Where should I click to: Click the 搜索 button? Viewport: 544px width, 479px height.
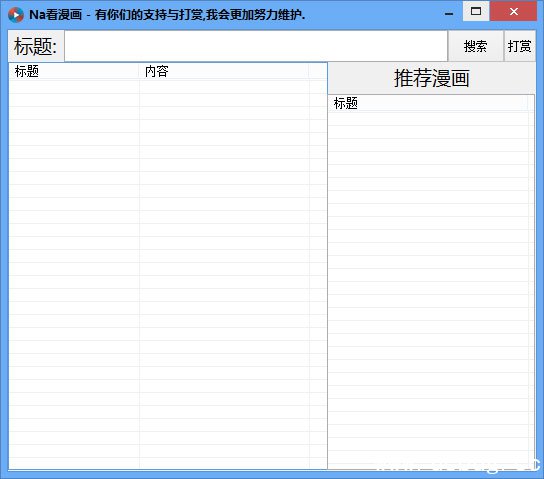coord(476,46)
